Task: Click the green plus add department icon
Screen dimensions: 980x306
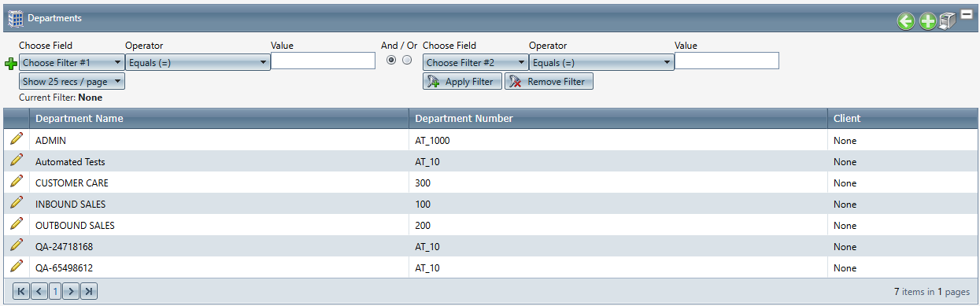Action: click(928, 21)
